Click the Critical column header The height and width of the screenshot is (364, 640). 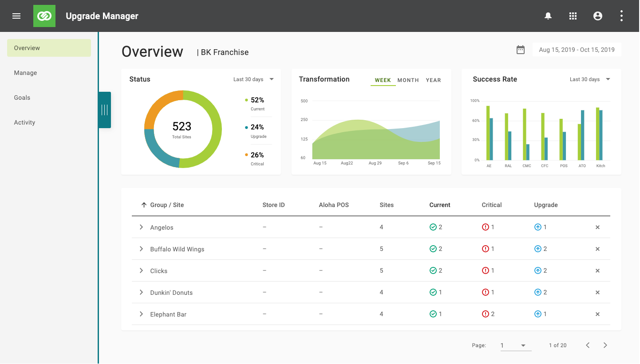(492, 205)
